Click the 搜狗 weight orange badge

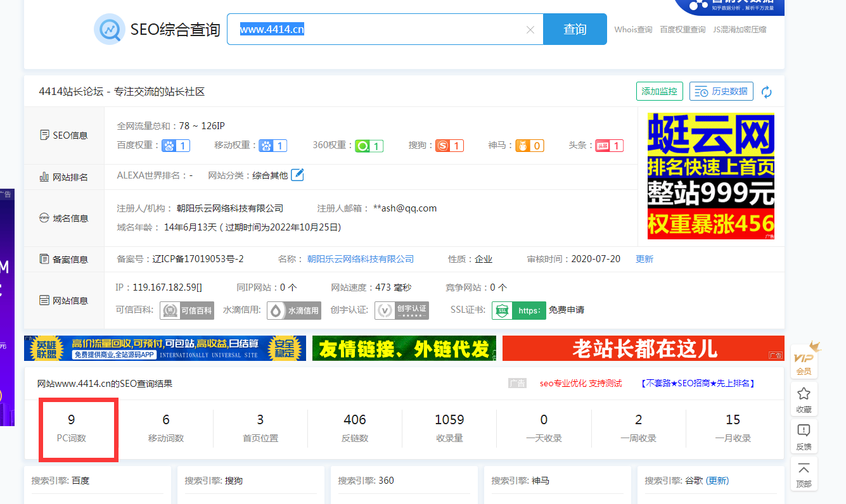(449, 146)
